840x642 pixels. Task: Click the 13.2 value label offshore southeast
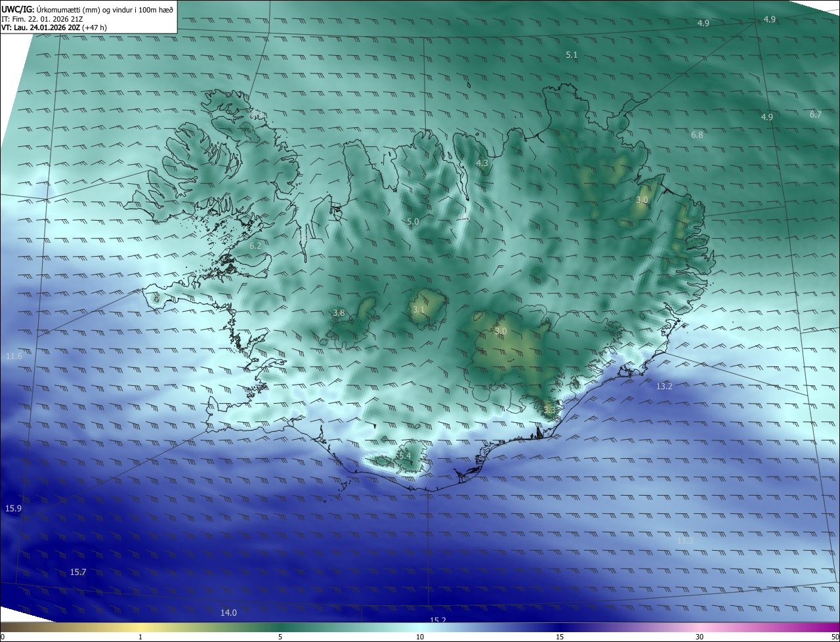(664, 386)
